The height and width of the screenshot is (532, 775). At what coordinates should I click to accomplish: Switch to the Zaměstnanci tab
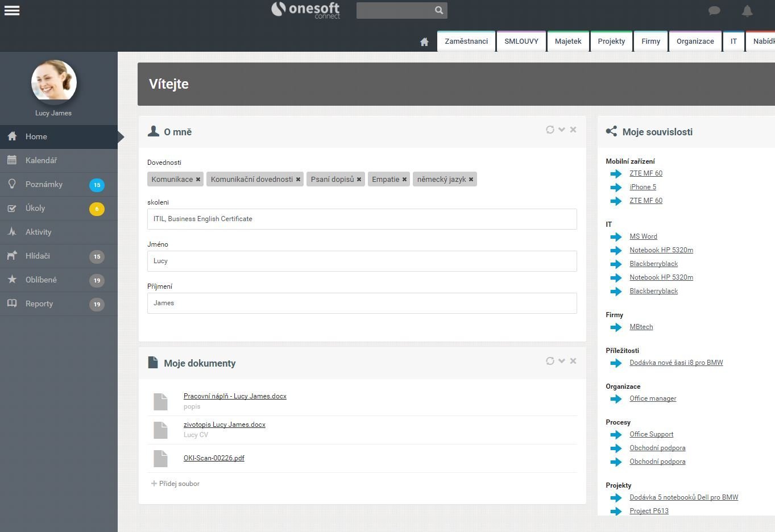pyautogui.click(x=466, y=41)
